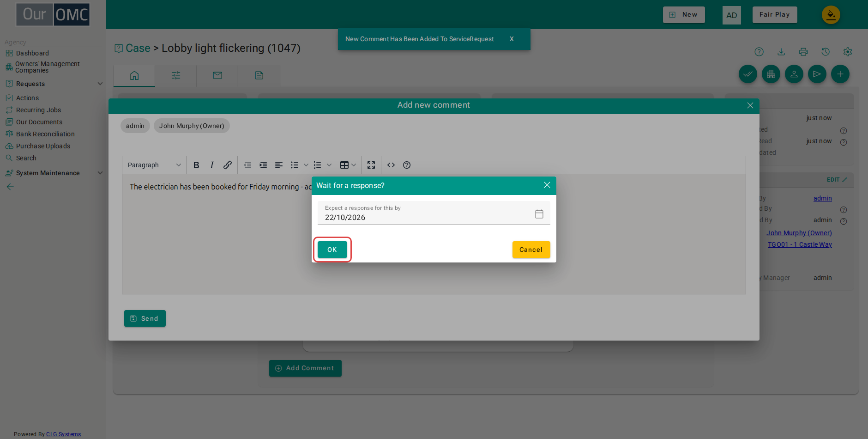This screenshot has width=868, height=439.
Task: Toggle fullscreen editor mode
Action: (x=371, y=165)
